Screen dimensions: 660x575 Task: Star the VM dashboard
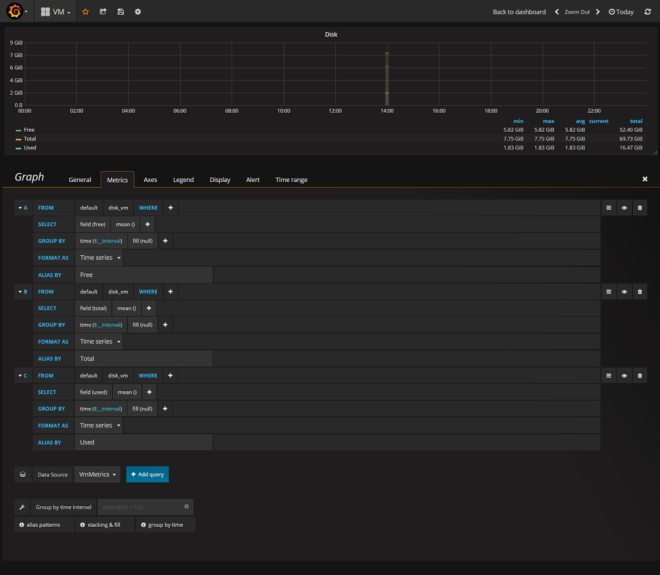tap(85, 12)
